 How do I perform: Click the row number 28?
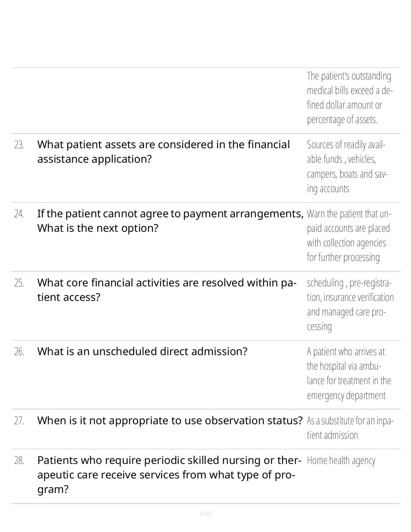click(19, 461)
